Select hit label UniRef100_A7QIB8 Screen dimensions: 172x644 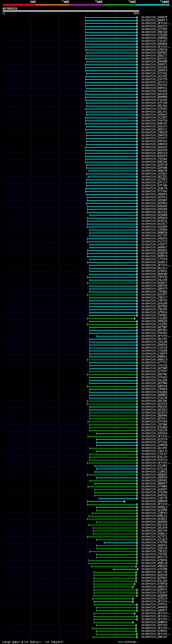tap(154, 569)
